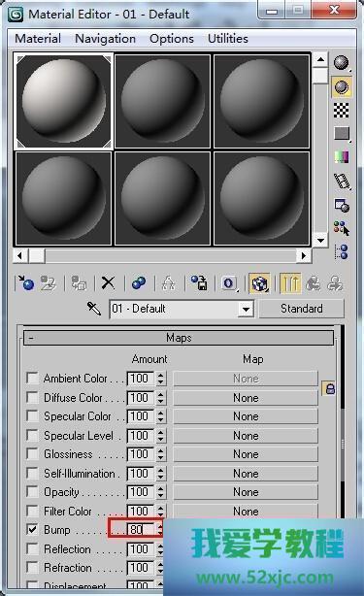Open the Utilities menu
The width and height of the screenshot is (364, 596).
tap(228, 39)
